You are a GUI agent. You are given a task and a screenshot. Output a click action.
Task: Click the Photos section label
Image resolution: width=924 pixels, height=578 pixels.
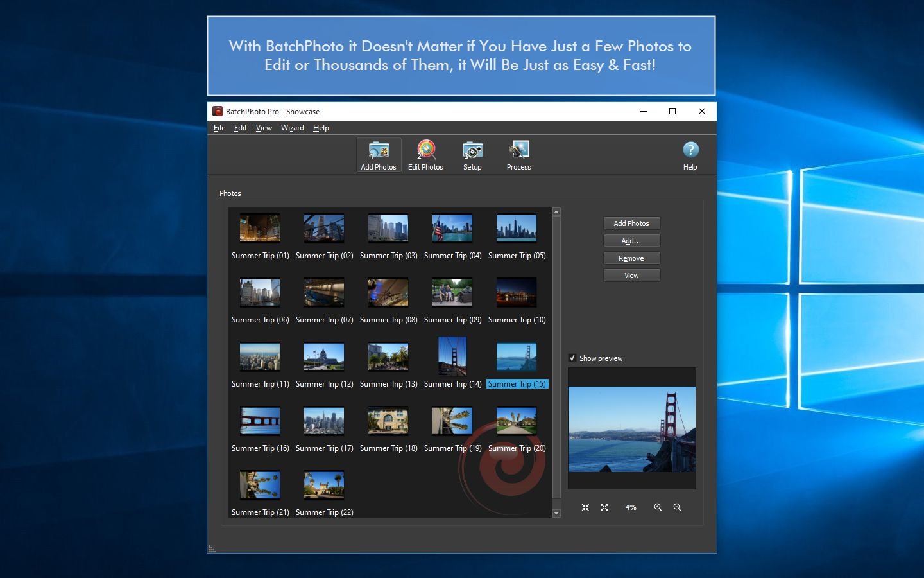tap(230, 193)
